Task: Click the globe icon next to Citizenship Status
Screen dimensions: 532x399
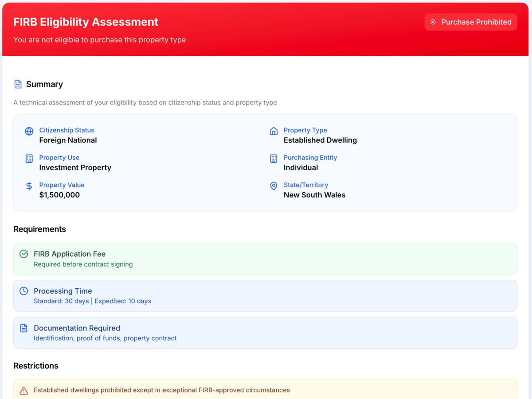Action: tap(29, 131)
